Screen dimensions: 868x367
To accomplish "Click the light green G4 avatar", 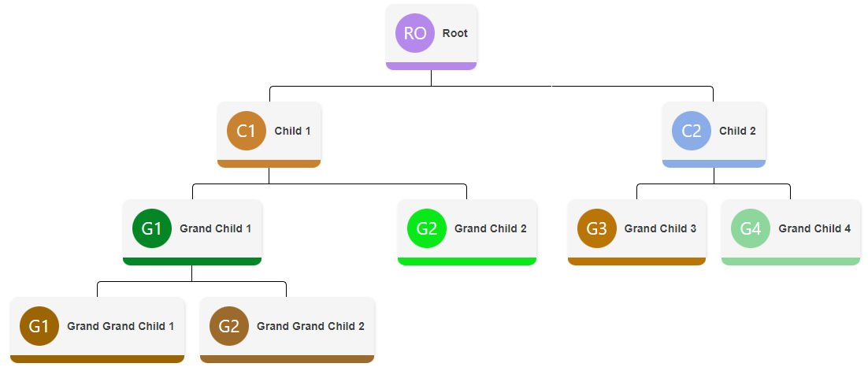I will (x=751, y=228).
